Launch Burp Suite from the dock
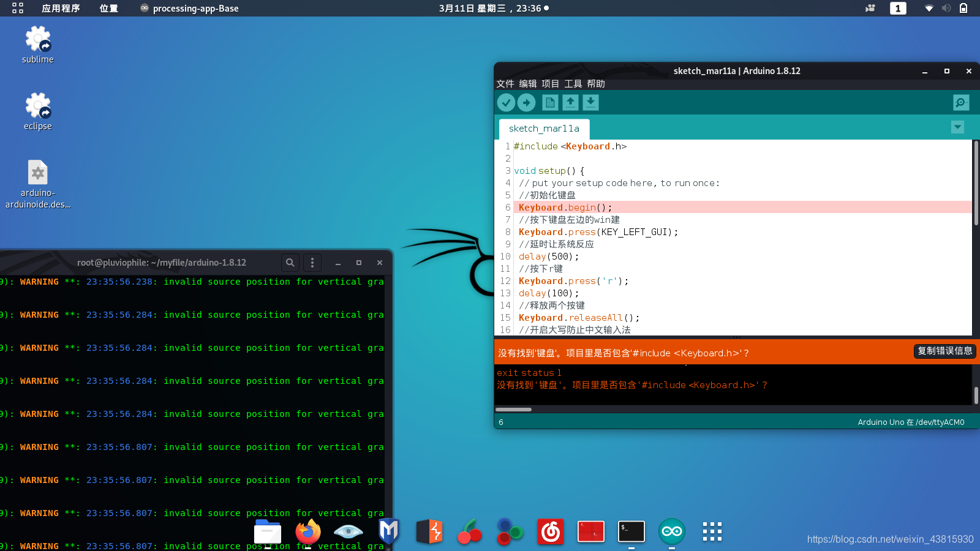Image resolution: width=980 pixels, height=551 pixels. click(x=429, y=531)
